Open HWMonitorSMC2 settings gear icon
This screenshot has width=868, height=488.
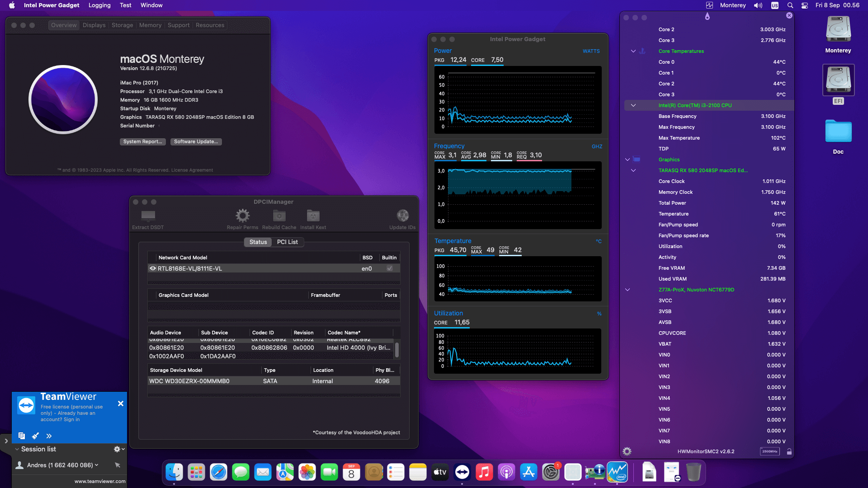pos(627,451)
